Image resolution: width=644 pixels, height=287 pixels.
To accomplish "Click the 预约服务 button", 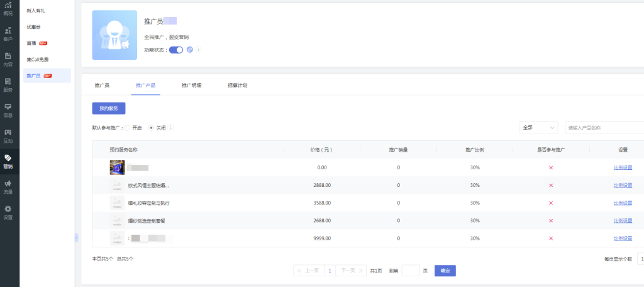I will pos(109,108).
